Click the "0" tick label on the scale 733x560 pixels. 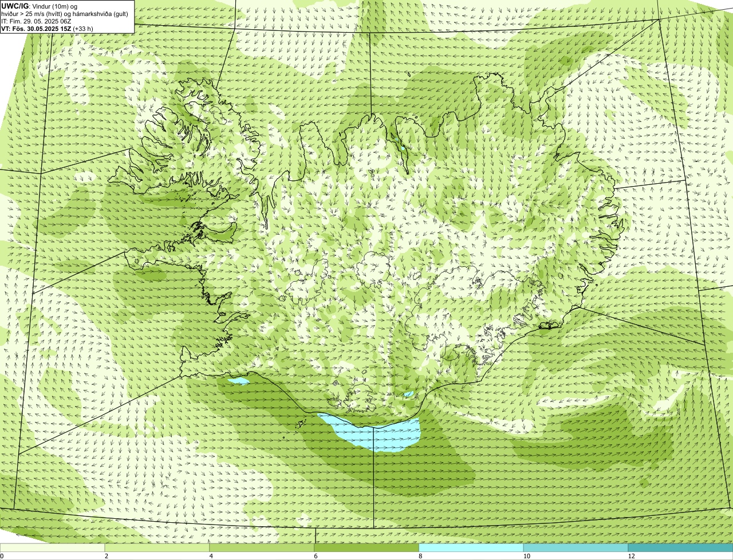coord(2,556)
